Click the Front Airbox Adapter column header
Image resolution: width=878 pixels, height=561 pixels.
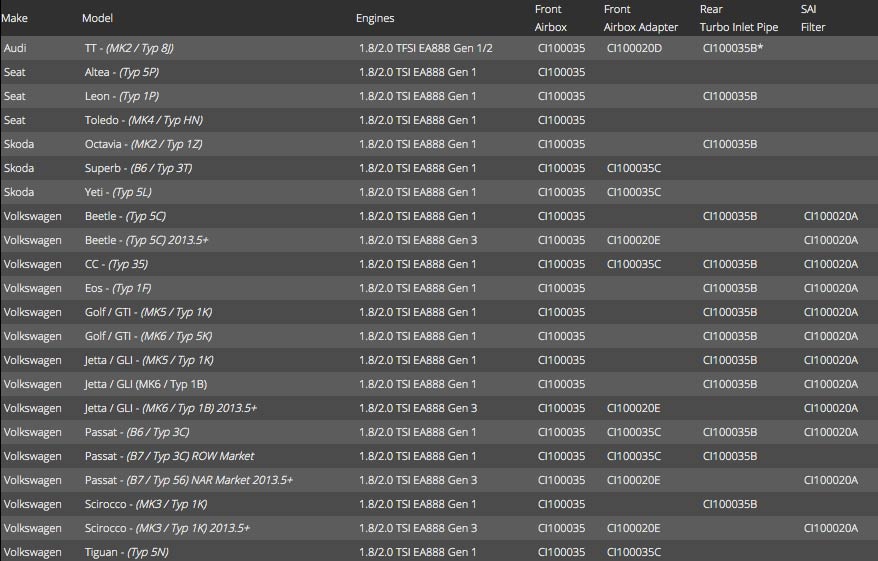(641, 18)
